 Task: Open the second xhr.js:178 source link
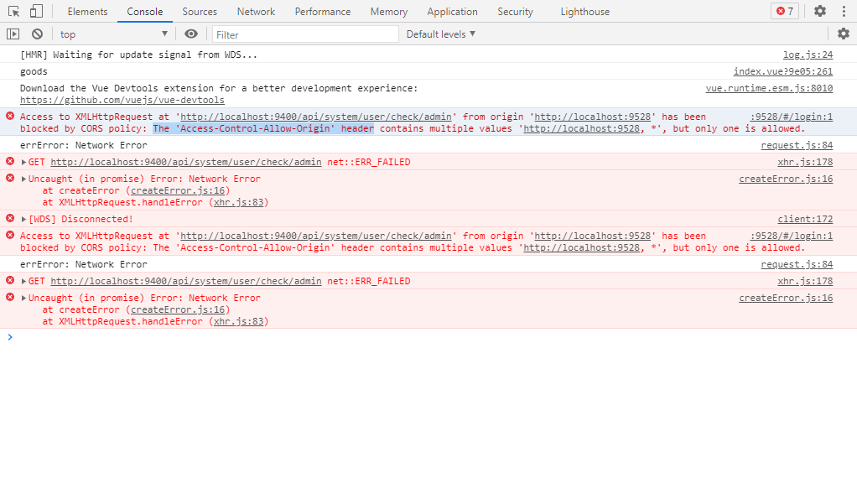(x=805, y=282)
